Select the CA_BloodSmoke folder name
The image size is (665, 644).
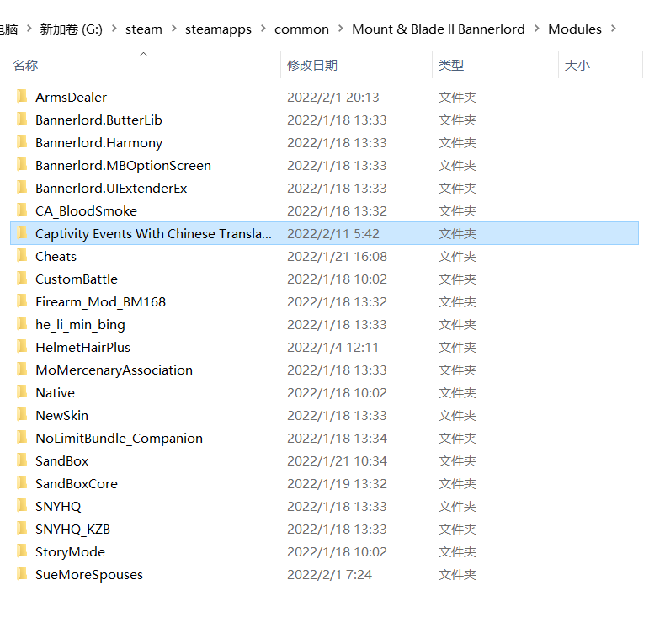(x=86, y=210)
